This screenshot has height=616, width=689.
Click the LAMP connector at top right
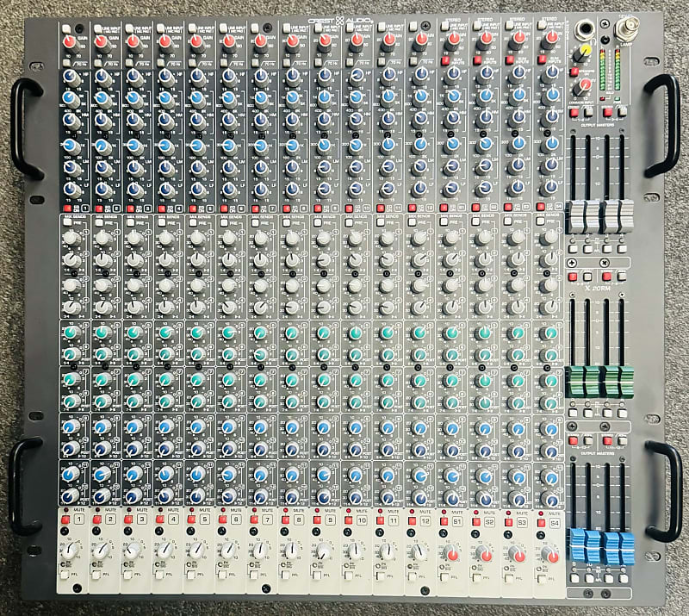[x=625, y=29]
